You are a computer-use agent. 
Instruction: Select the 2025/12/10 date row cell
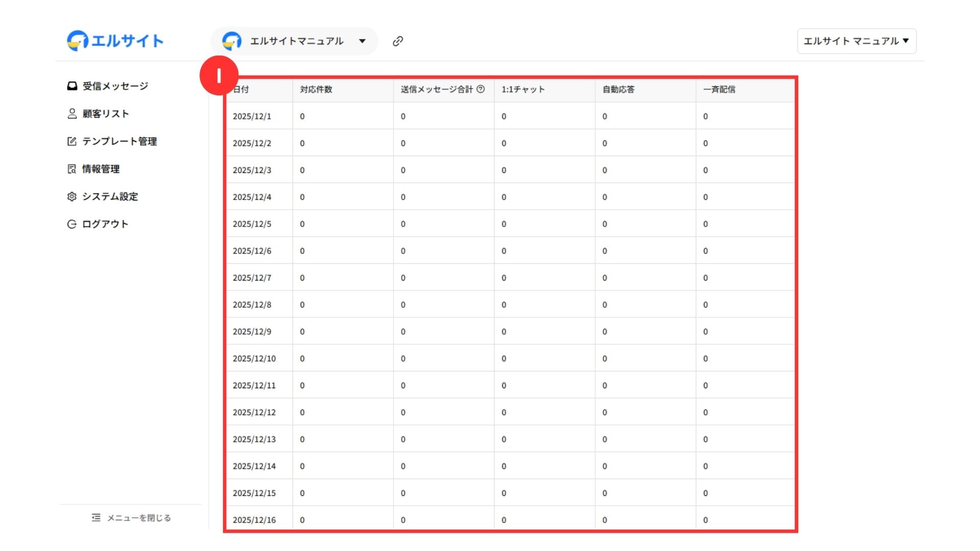click(x=254, y=359)
